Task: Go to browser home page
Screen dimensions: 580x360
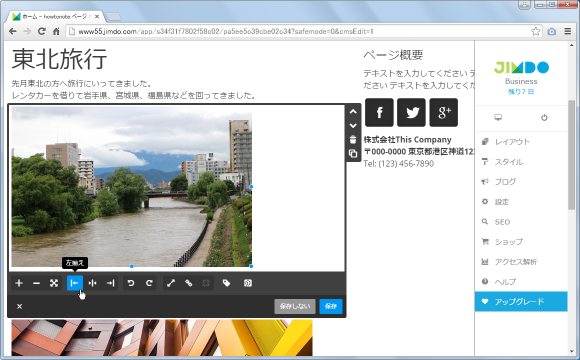Action: tap(56, 31)
